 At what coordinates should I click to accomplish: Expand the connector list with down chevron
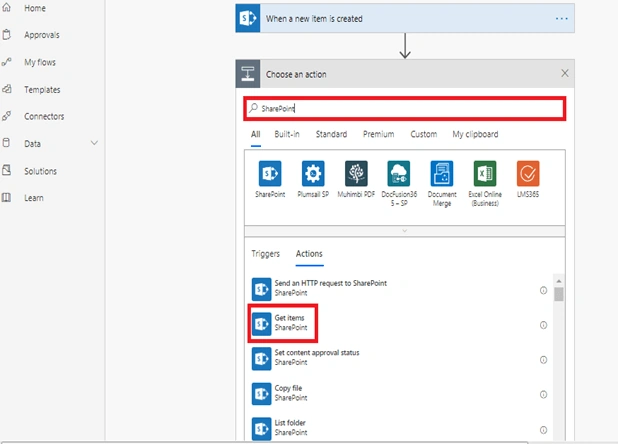(x=405, y=231)
